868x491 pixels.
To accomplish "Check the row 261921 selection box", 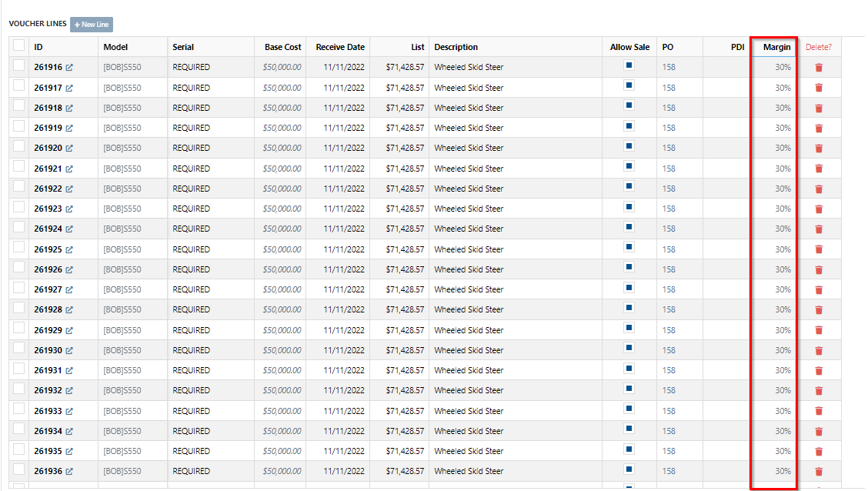I will (18, 167).
